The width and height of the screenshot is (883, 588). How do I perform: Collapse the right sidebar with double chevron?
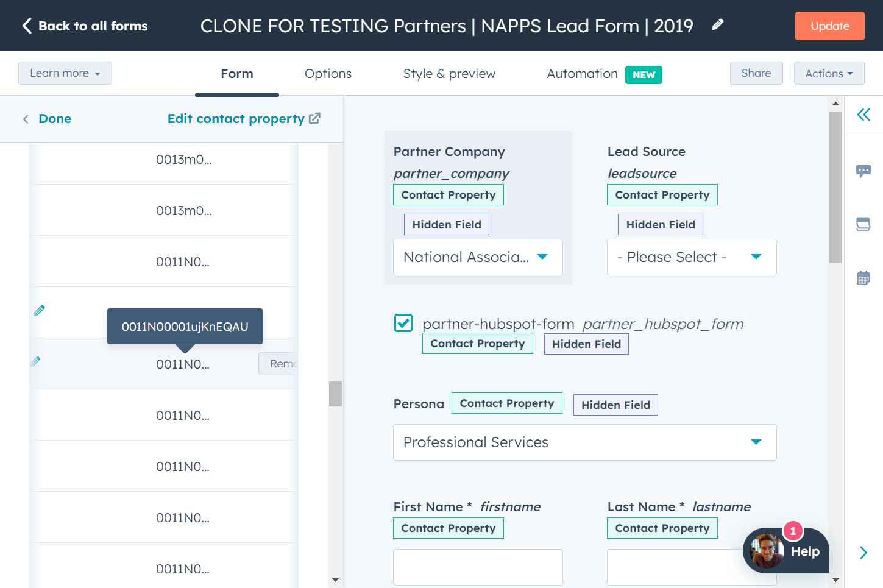pyautogui.click(x=863, y=115)
